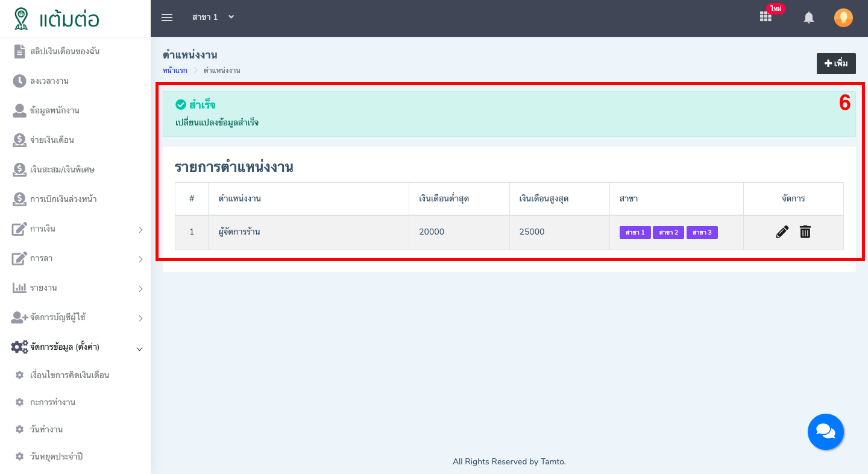Click the เพิ่ม add button

pos(835,63)
